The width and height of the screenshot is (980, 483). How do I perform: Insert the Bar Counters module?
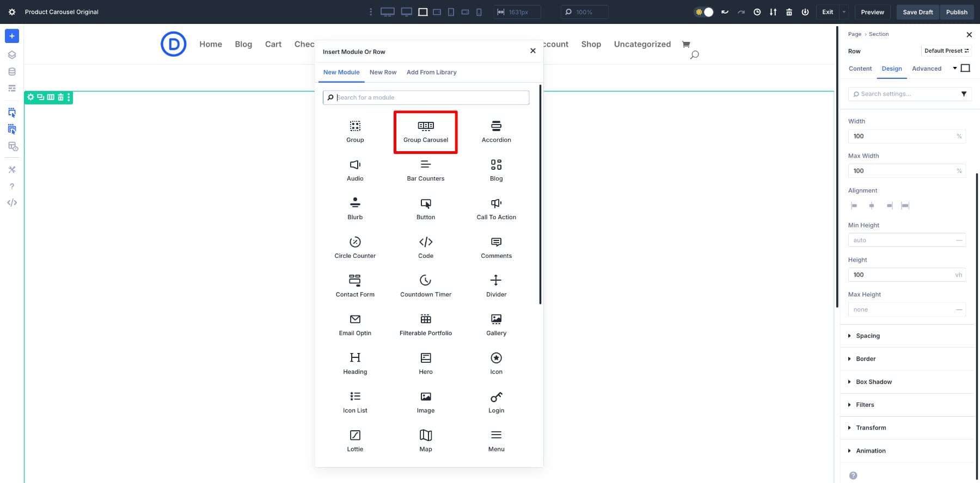click(426, 171)
